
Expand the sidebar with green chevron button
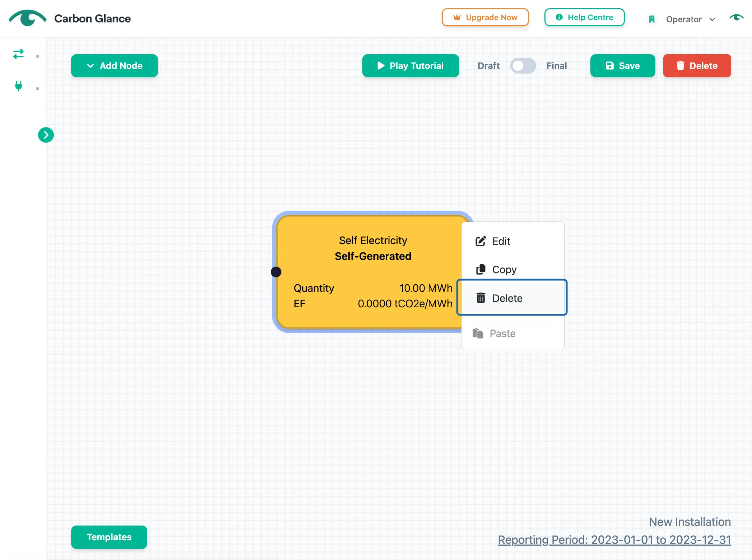46,135
